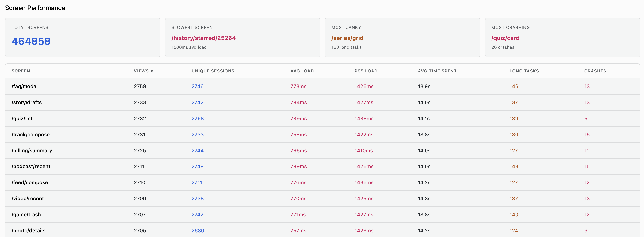Open the 2746 sessions link for /faq/modal
This screenshot has height=237, width=644.
tap(198, 86)
